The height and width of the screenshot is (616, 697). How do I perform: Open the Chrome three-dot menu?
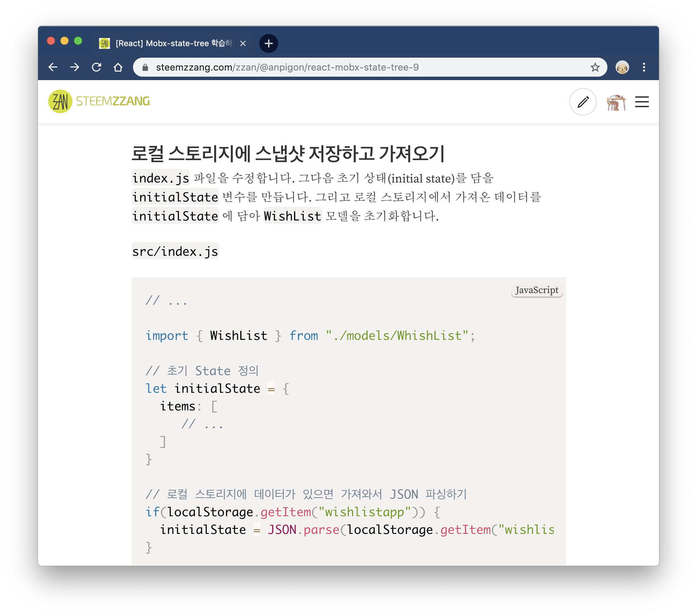pos(644,67)
